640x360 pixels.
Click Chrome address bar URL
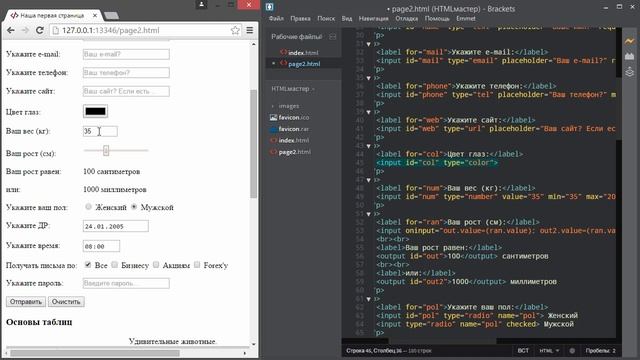pyautogui.click(x=110, y=30)
